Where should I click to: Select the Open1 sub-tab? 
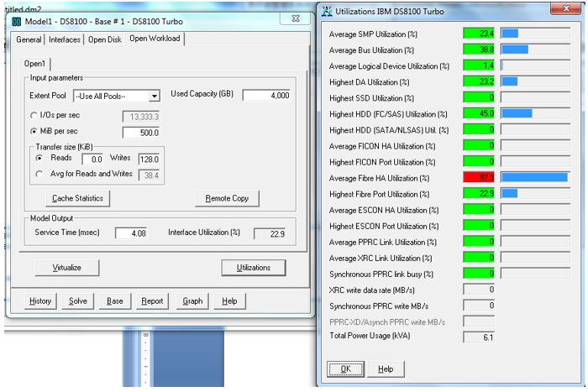[x=34, y=64]
